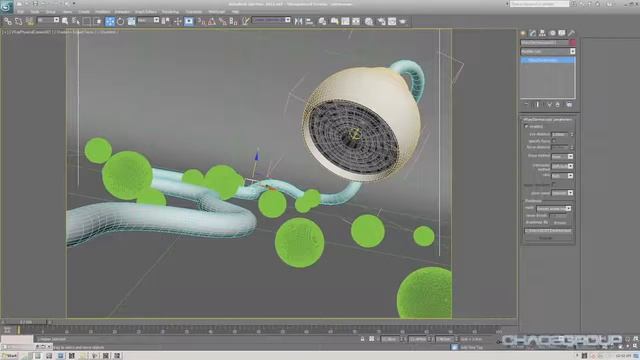This screenshot has height=360, width=640.
Task: Click the Rectangular Selection Region button
Action: click(x=87, y=21)
